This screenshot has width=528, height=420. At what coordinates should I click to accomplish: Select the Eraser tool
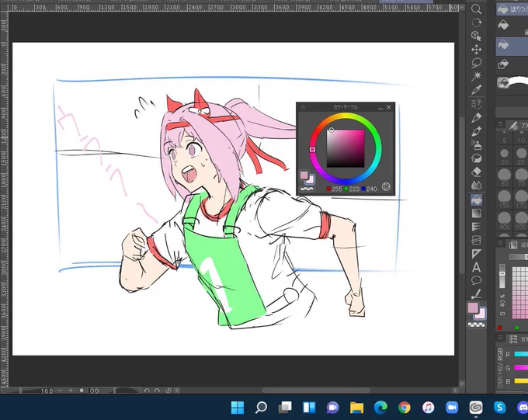[476, 172]
